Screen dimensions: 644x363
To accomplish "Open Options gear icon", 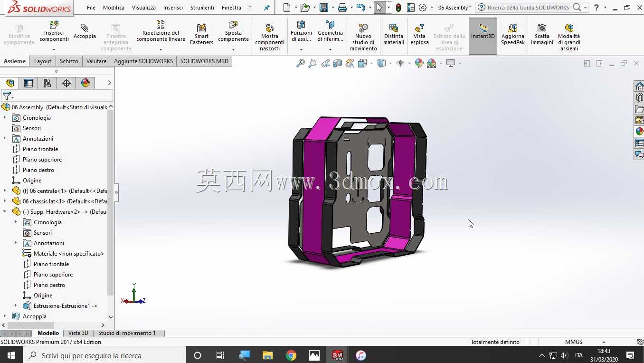I will (x=423, y=8).
